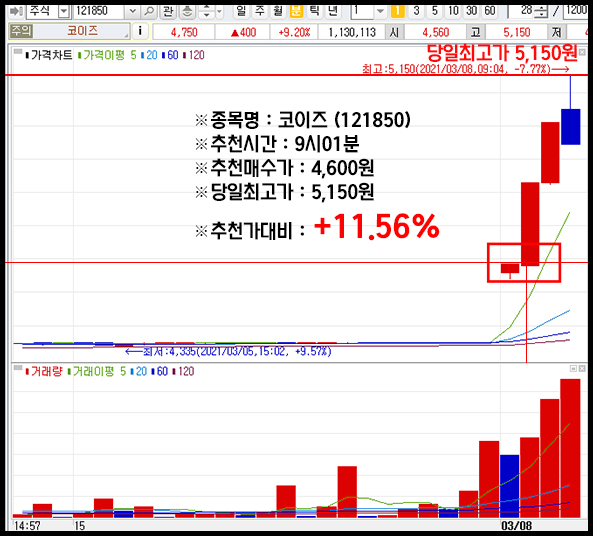
Task: Click the volume panel shrink icon
Action: tap(573, 368)
